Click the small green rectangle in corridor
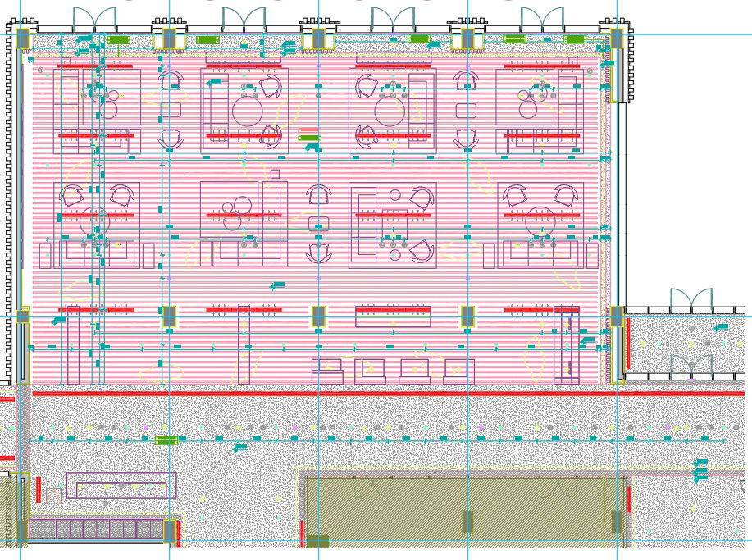This screenshot has width=752, height=560. (x=166, y=440)
